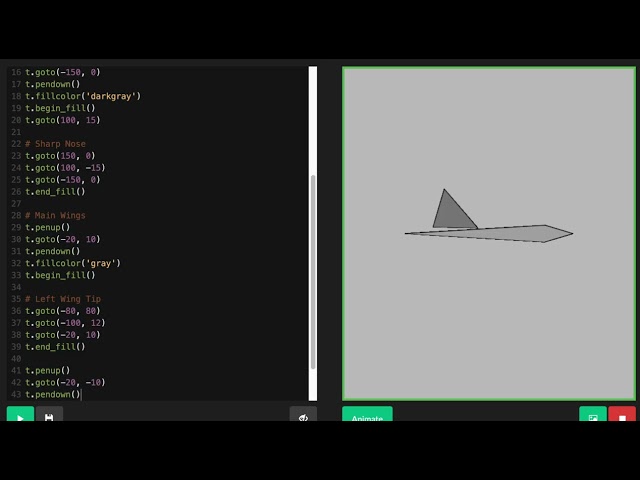This screenshot has width=640, height=480.
Task: Click the '# Left Wing Tip' comment
Action: [x=63, y=299]
